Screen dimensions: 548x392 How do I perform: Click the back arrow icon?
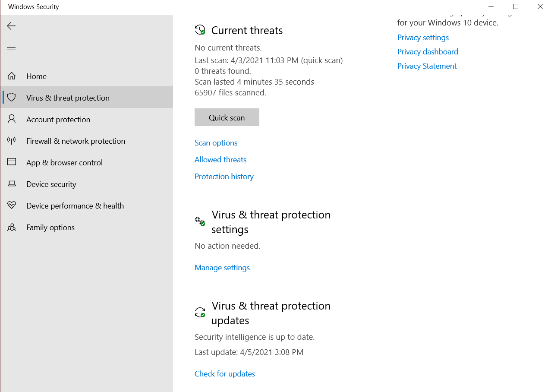click(x=11, y=26)
